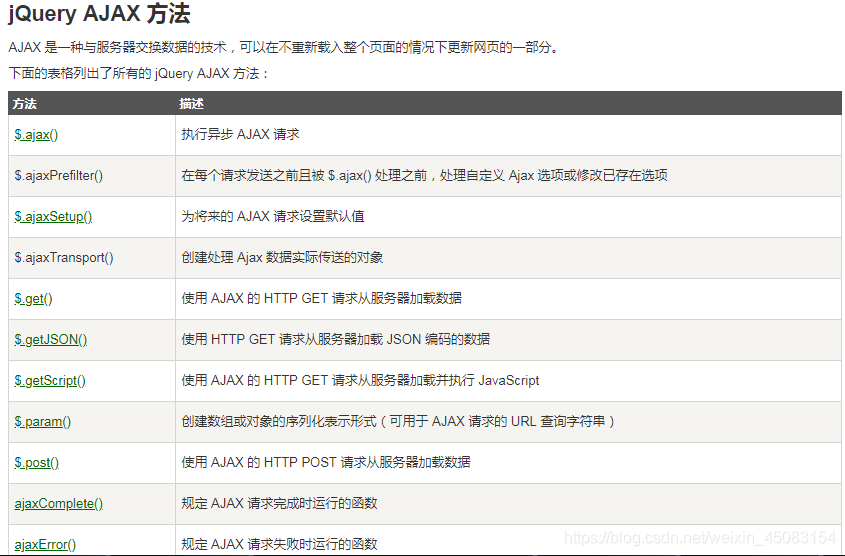Click description about URL 查询字符串
Viewport: 845px width, 556px height.
pyautogui.click(x=398, y=421)
